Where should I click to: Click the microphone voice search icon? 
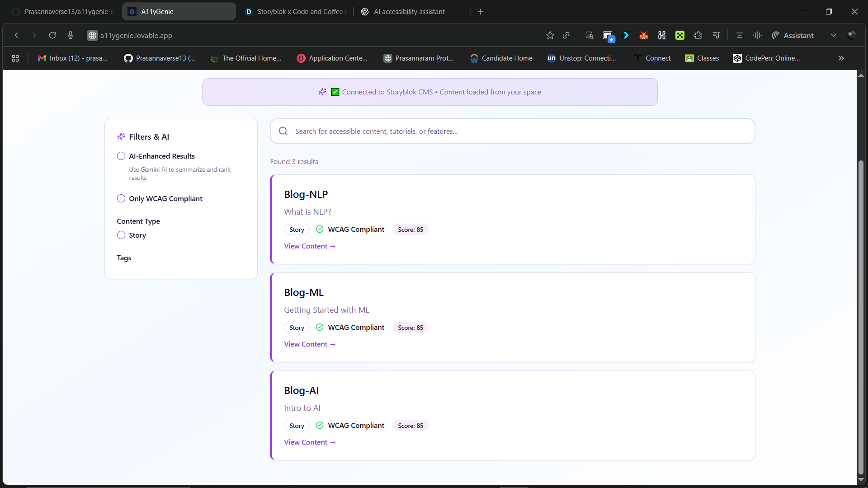click(71, 35)
